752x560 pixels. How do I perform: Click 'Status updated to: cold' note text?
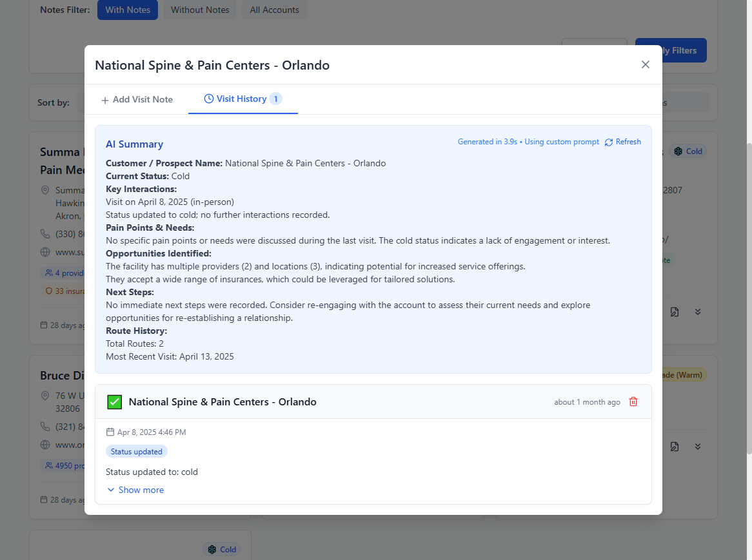(x=152, y=472)
